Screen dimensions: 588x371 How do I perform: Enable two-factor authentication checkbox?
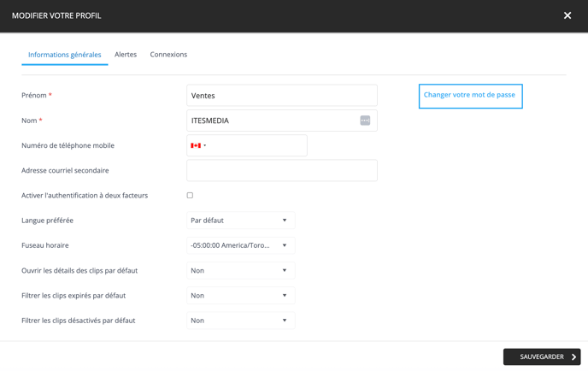click(x=190, y=196)
